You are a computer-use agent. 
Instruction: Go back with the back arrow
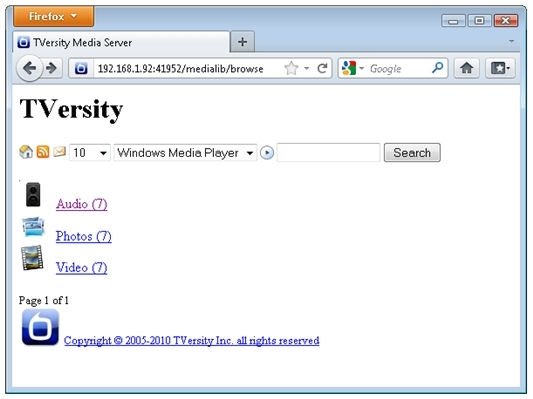click(x=30, y=68)
